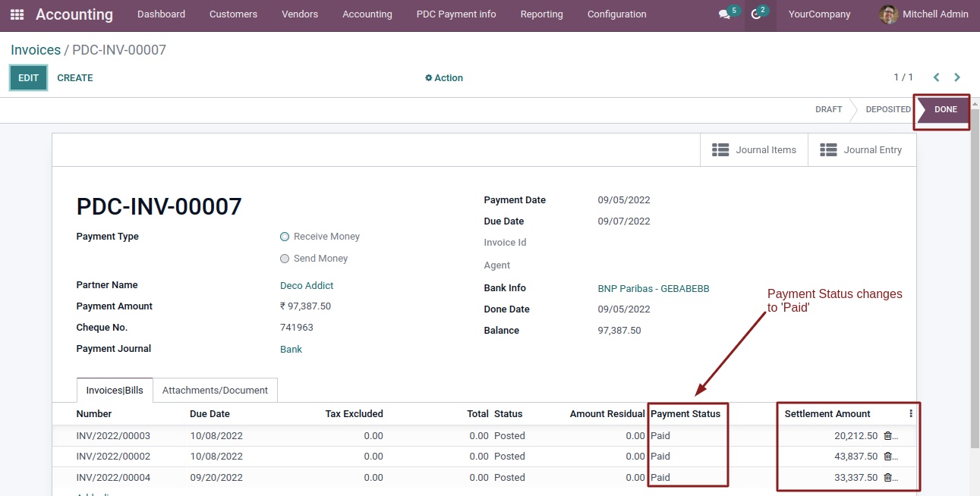Open the Bank journal link
The image size is (980, 496).
pos(291,350)
